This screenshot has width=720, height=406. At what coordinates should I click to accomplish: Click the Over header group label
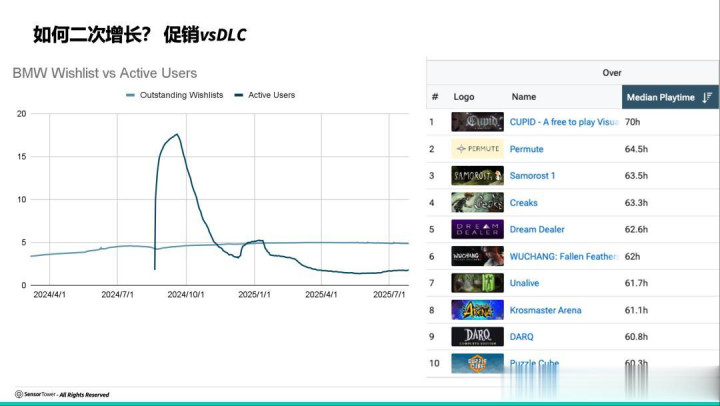click(x=612, y=73)
